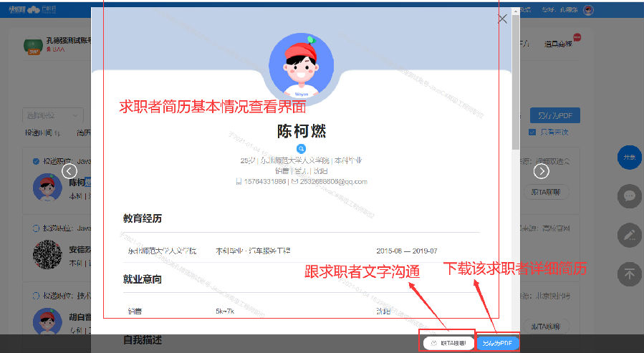644x353 pixels.
Task: Click the site logo in the top-left header
Action: [17, 9]
